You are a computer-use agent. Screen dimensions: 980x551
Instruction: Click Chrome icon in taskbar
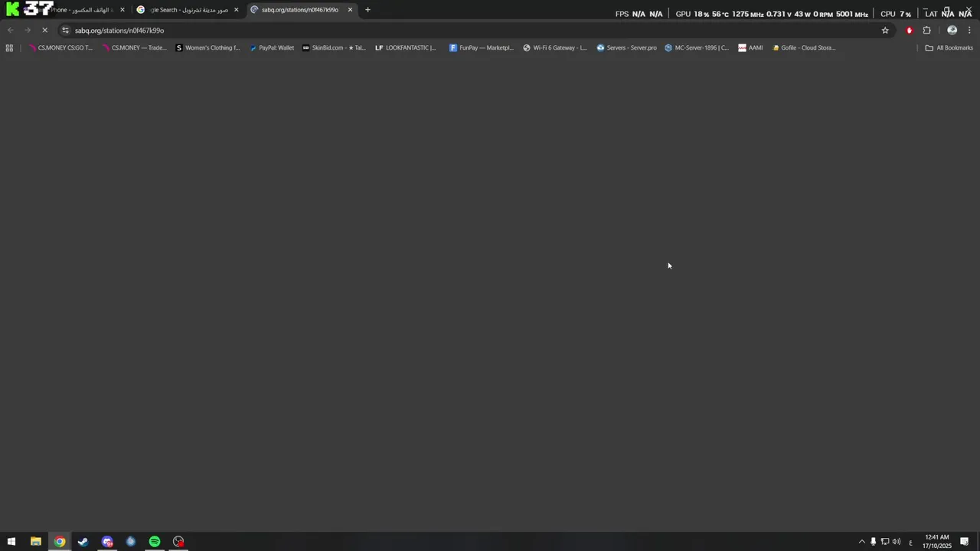(59, 542)
